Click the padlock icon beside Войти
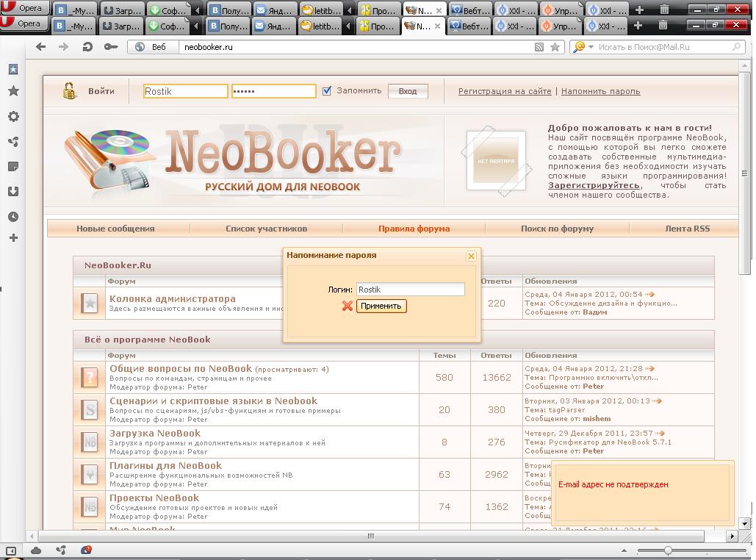 tap(70, 90)
